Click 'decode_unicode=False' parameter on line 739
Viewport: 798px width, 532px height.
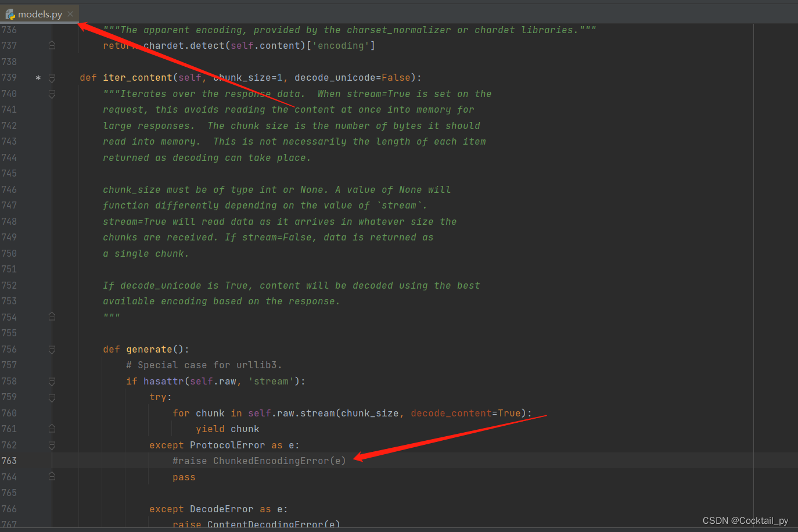click(x=353, y=78)
